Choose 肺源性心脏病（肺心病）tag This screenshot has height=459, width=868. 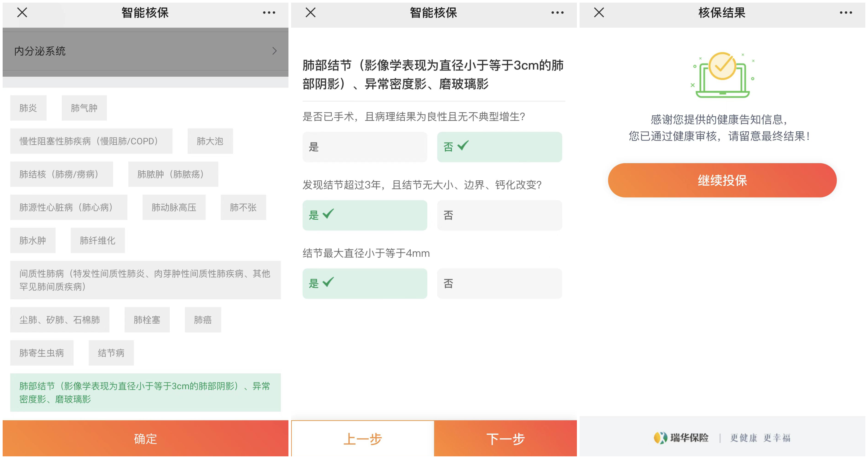click(69, 208)
